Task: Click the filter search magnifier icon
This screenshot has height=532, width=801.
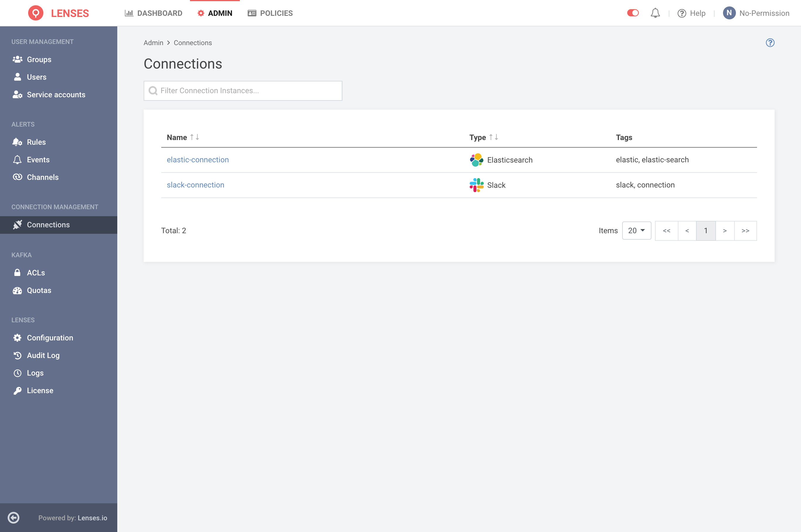Action: click(153, 91)
